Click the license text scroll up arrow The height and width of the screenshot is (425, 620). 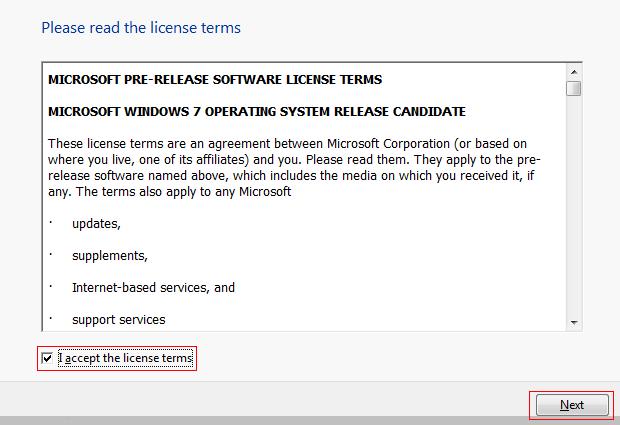click(574, 72)
